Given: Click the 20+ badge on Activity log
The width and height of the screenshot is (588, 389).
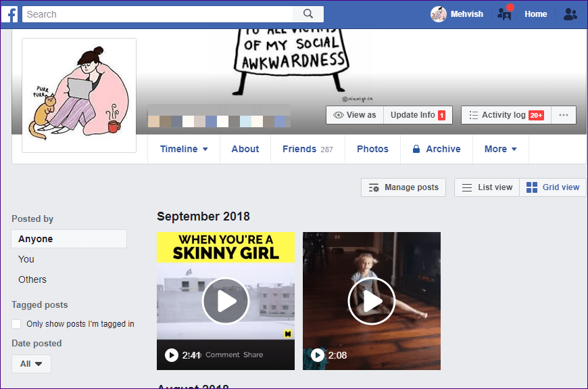Looking at the screenshot, I should coord(536,115).
